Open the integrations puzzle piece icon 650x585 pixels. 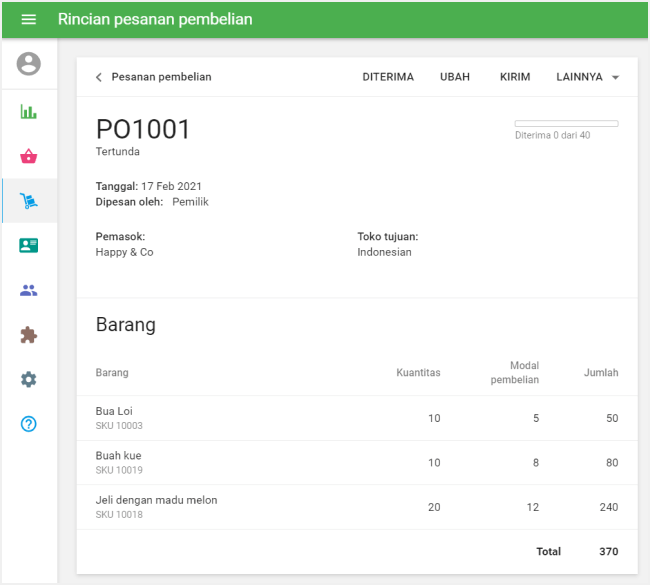point(29,335)
